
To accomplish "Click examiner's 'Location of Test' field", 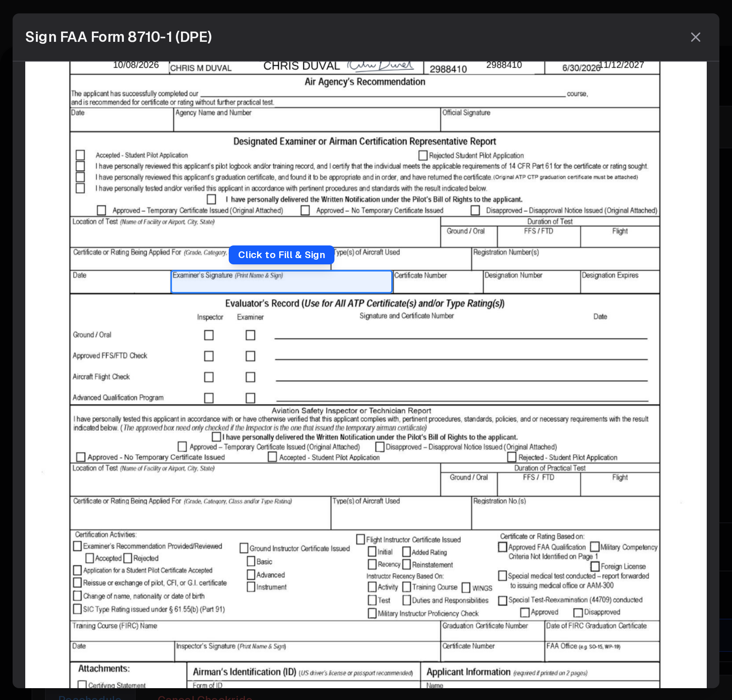I will pos(255,232).
